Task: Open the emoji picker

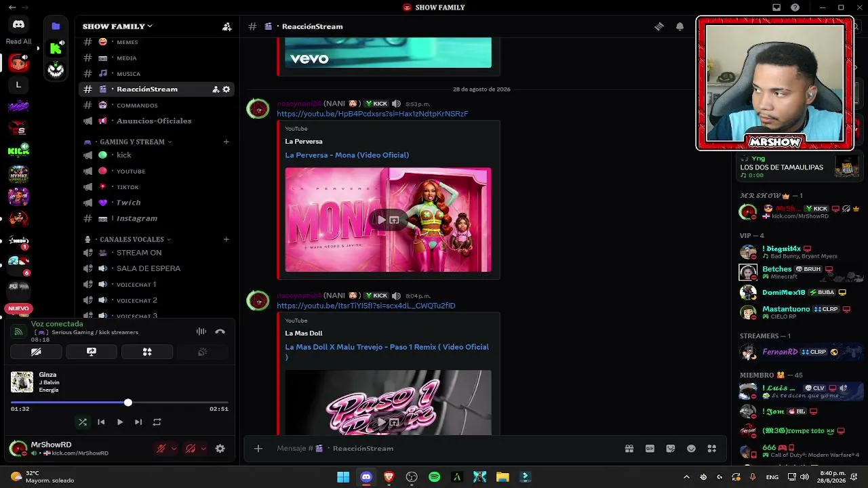Action: pyautogui.click(x=691, y=449)
